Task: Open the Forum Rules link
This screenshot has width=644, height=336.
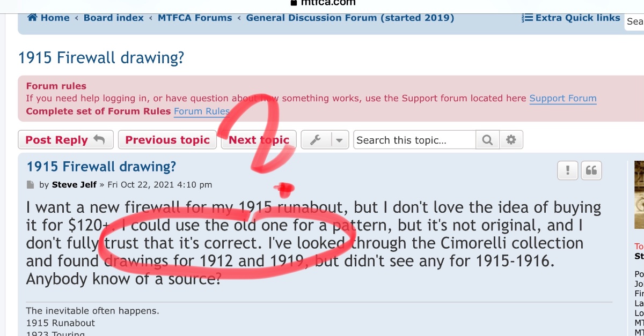Action: 202,111
